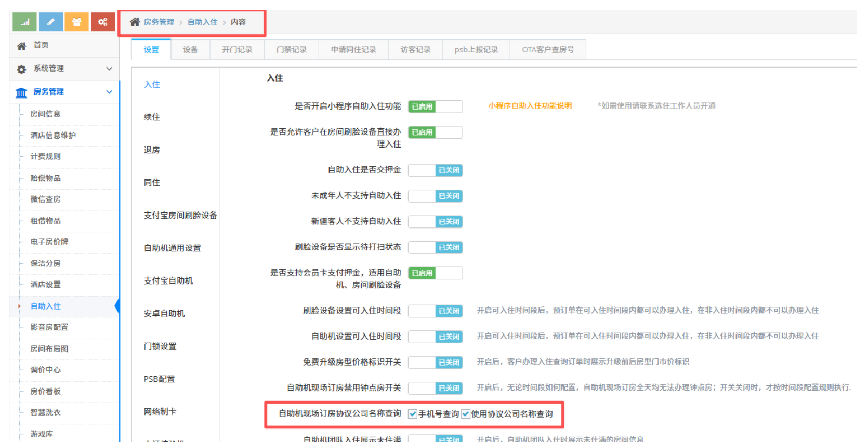Select 自助机通用设置 settings section
This screenshot has height=442, width=868.
(x=172, y=248)
